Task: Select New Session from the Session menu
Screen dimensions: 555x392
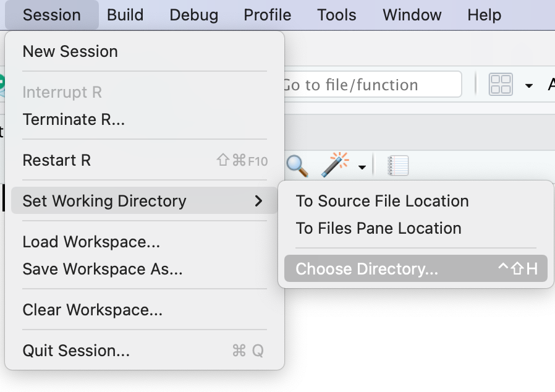Action: pyautogui.click(x=70, y=51)
